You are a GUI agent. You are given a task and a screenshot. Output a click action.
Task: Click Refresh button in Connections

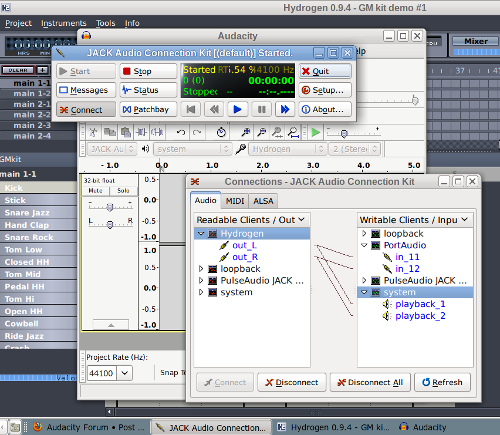pos(442,382)
